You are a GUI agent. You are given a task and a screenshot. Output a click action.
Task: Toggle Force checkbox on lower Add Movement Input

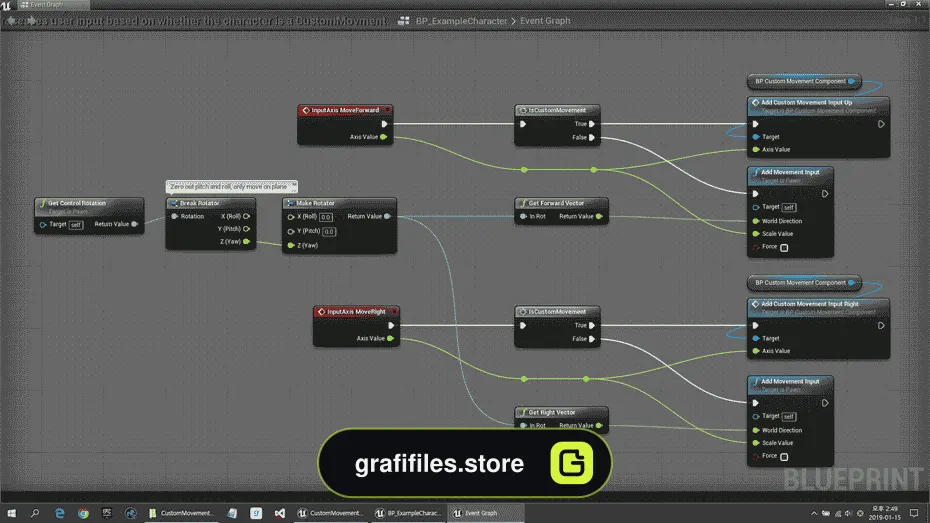(x=784, y=457)
